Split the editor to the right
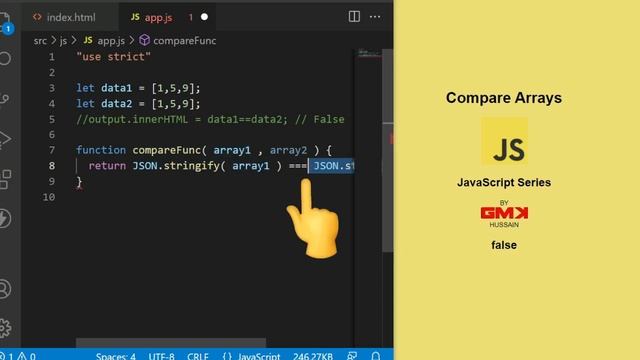This screenshot has height=360, width=640. tap(354, 17)
